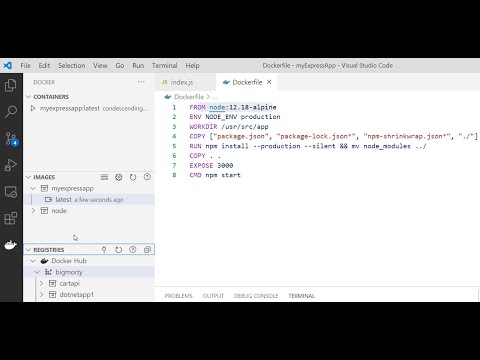The height and width of the screenshot is (360, 480).
Task: Switch to the TERMINAL panel tab
Action: pyautogui.click(x=301, y=296)
